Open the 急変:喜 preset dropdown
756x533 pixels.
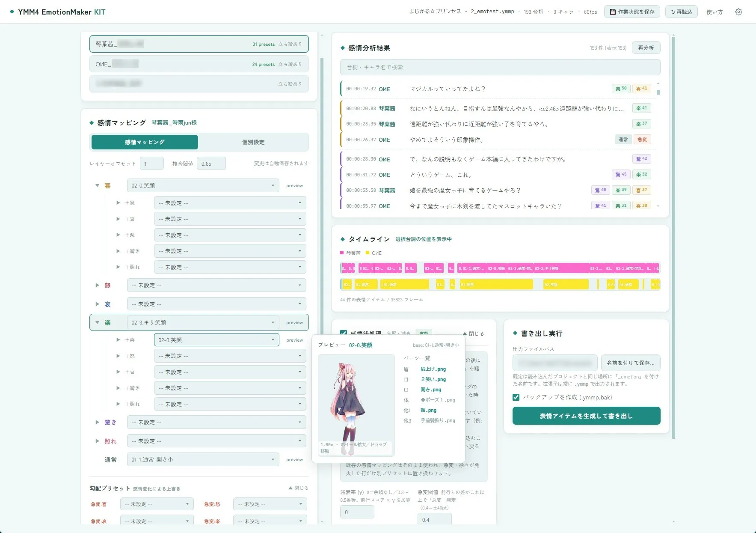(157, 504)
